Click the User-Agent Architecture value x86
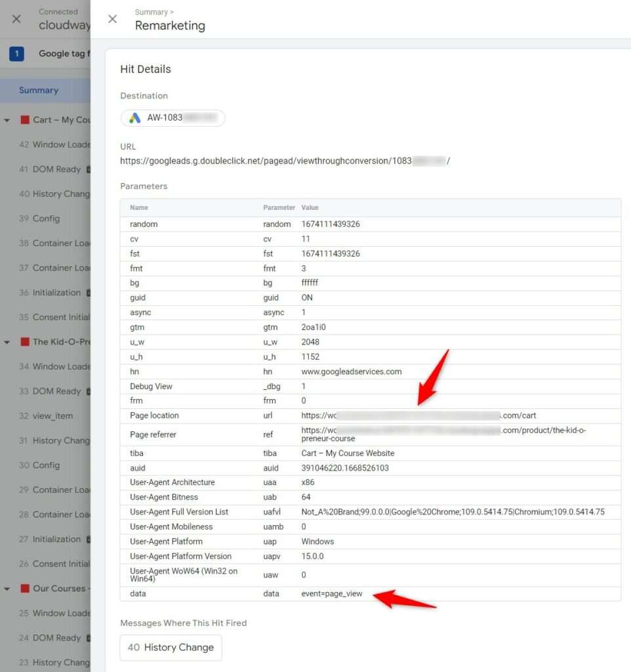The image size is (631, 672). pos(308,482)
